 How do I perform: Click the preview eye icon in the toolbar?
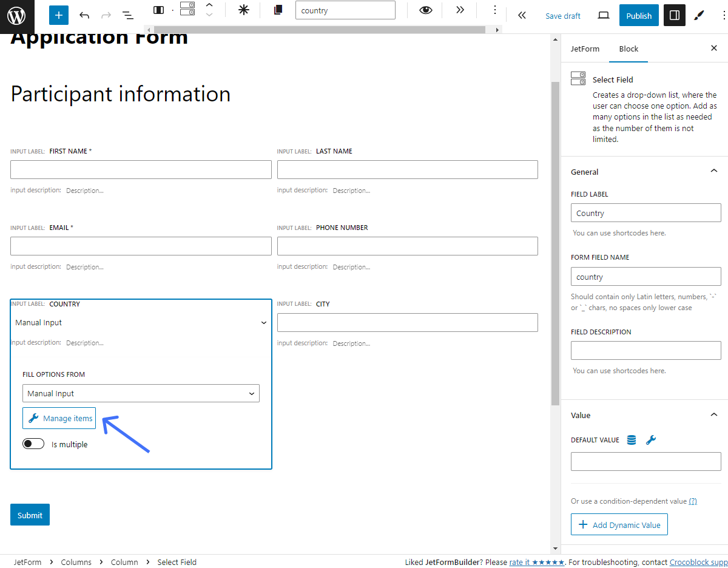[x=425, y=10]
